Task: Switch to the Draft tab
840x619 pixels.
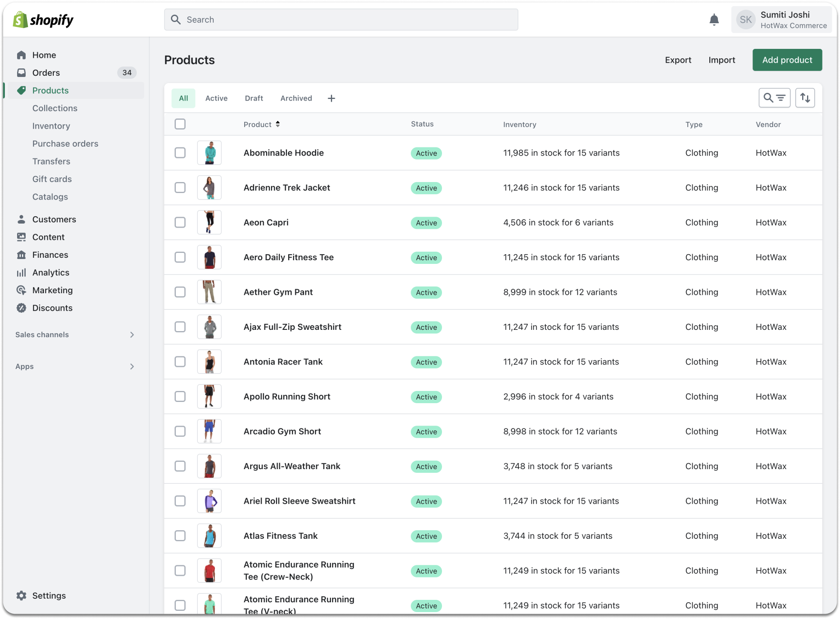Action: tap(254, 98)
